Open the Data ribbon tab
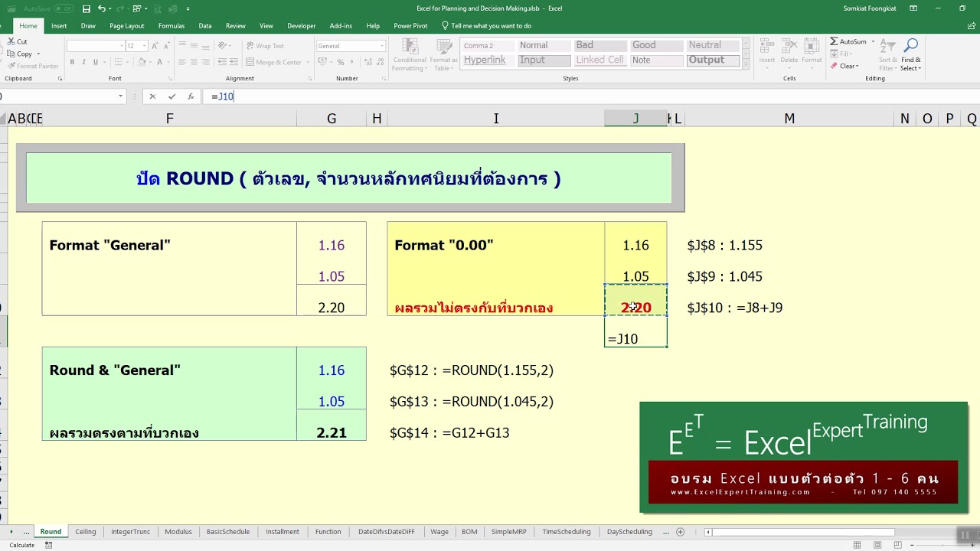 tap(205, 25)
